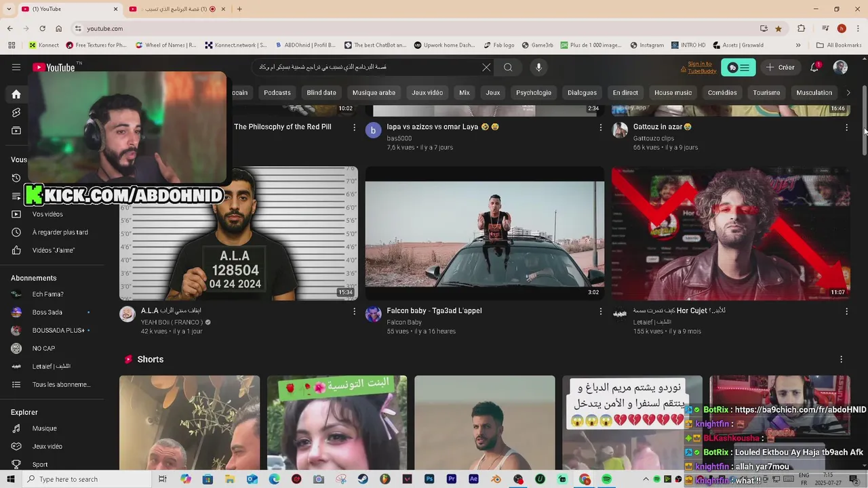Open options for lapa vs azizos video
868x488 pixels.
pos(600,127)
